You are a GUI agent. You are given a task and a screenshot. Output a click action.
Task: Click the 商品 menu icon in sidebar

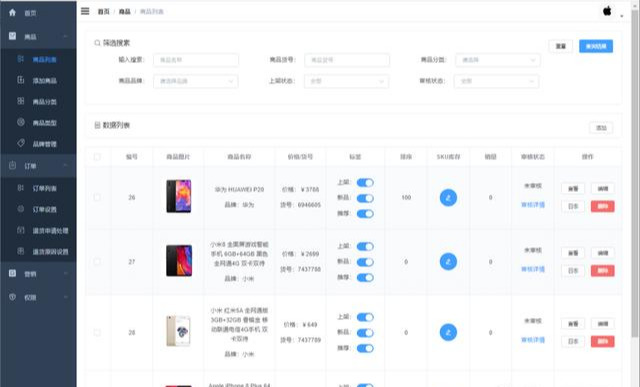pyautogui.click(x=12, y=36)
